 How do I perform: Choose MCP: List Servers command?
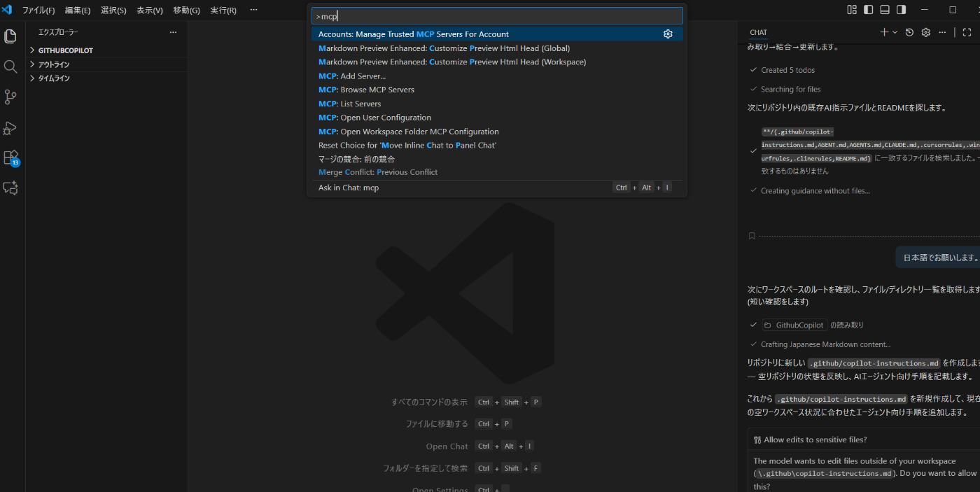[497, 104]
